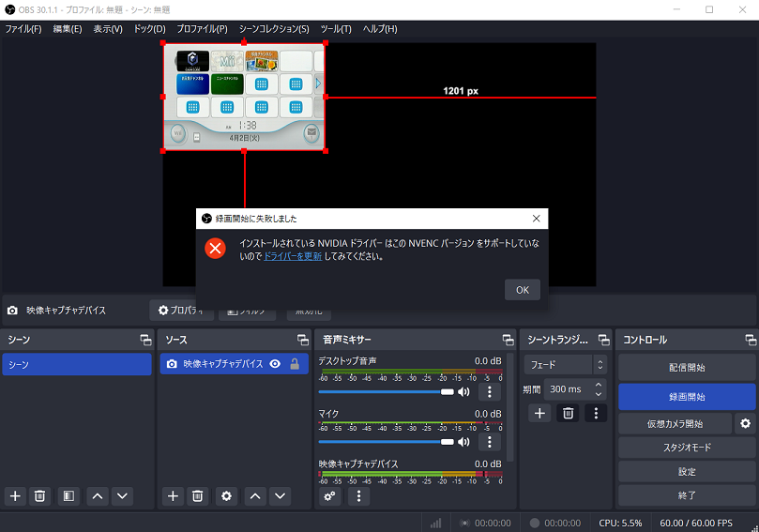Click CPU: 5.5% status text
The width and height of the screenshot is (759, 532).
pos(620,524)
